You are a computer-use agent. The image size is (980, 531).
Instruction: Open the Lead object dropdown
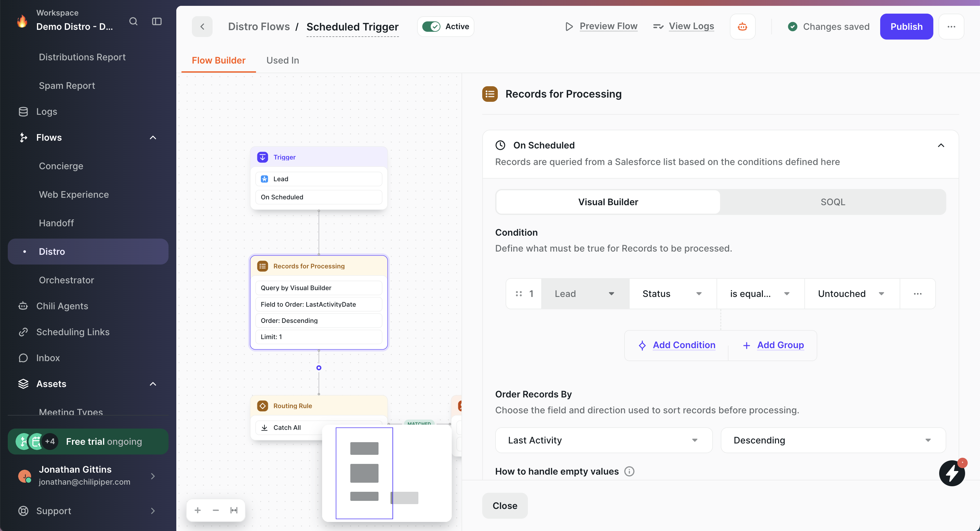coord(585,293)
